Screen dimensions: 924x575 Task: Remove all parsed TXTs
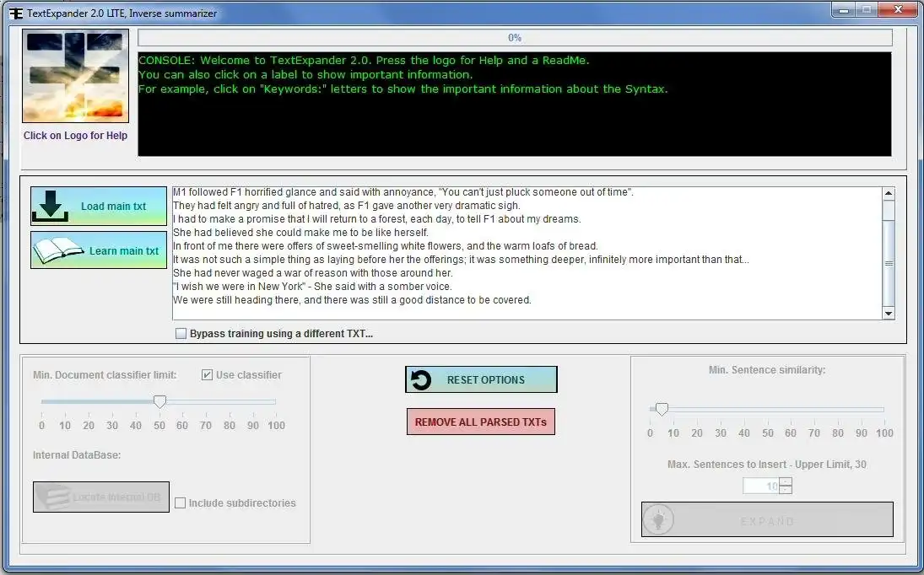(481, 422)
